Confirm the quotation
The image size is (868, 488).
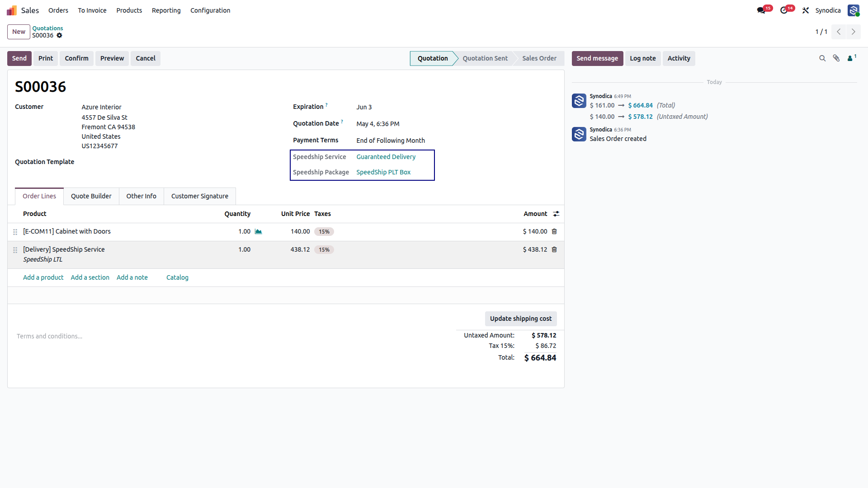(x=76, y=58)
